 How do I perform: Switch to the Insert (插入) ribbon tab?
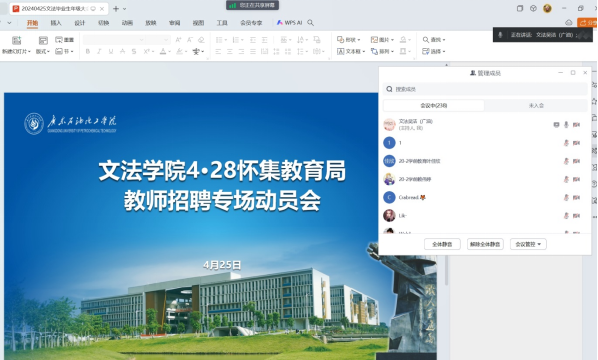(x=56, y=23)
